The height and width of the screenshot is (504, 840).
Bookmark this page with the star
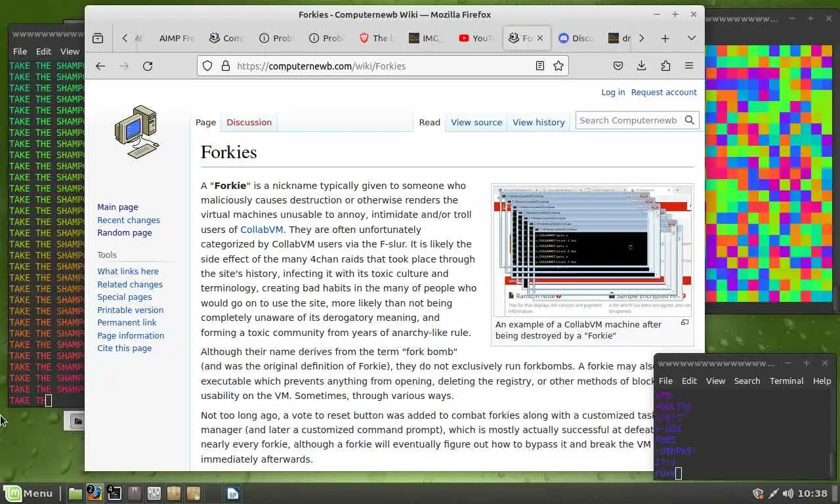[x=558, y=66]
